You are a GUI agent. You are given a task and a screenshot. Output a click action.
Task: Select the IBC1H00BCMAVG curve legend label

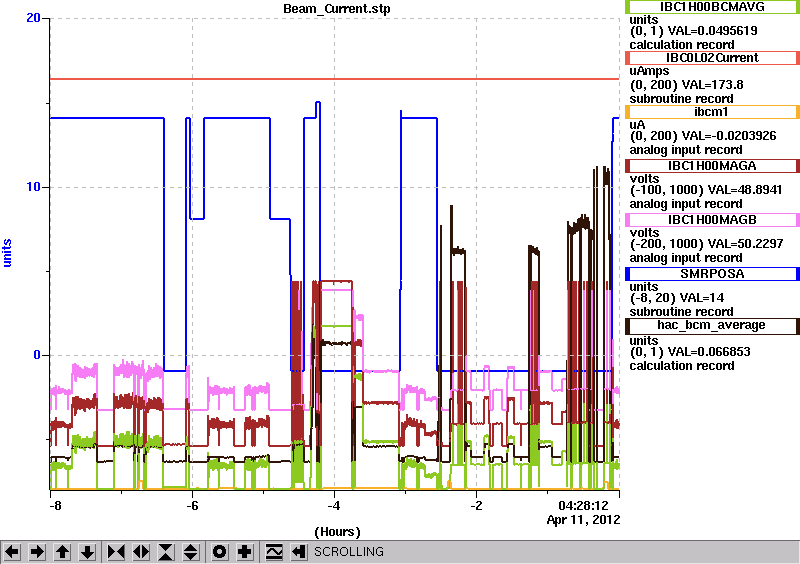pyautogui.click(x=712, y=6)
